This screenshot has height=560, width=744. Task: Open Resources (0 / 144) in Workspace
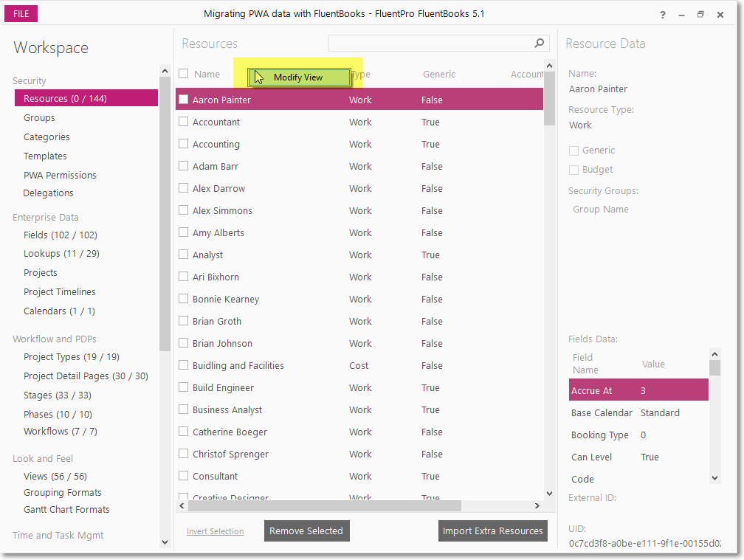[x=86, y=98]
